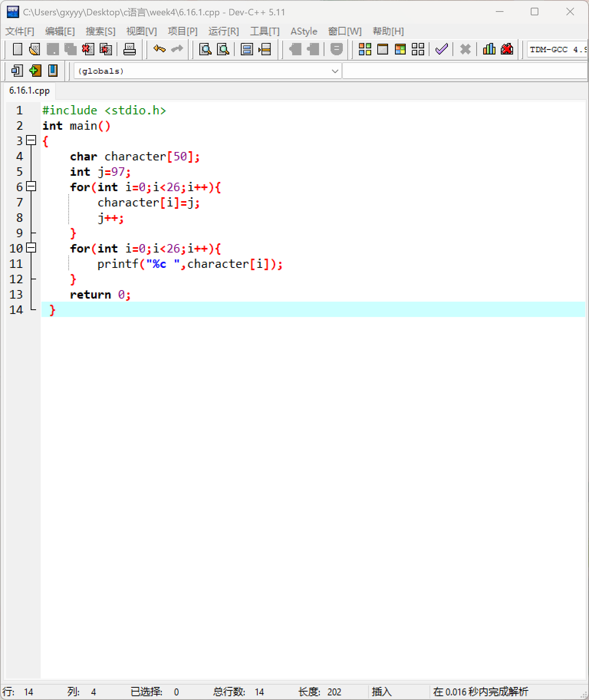Screen dimensions: 589x700
Task: Click the int j=97; line
Action: coord(100,172)
